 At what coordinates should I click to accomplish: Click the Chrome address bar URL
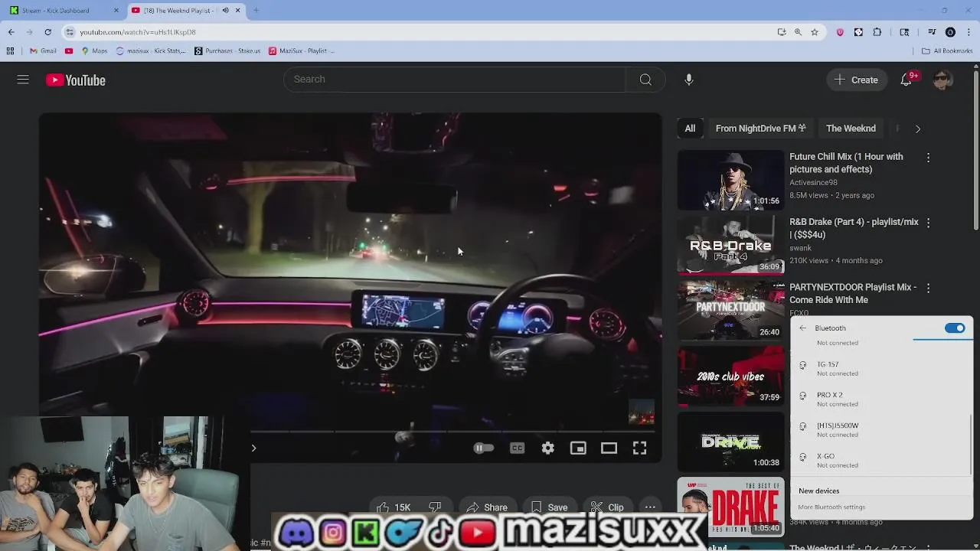point(138,32)
